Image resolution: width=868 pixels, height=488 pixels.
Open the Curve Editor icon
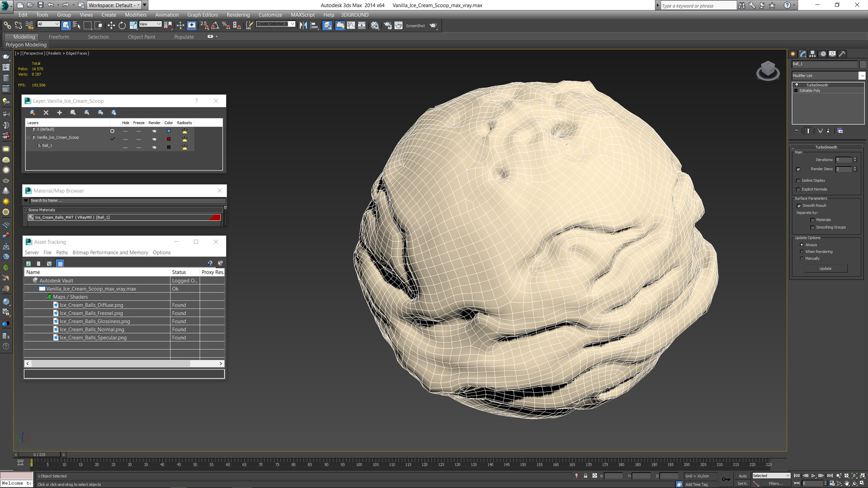(351, 25)
